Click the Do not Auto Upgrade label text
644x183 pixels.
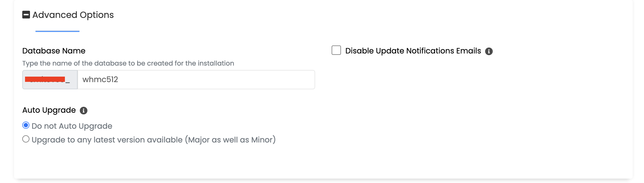[72, 126]
